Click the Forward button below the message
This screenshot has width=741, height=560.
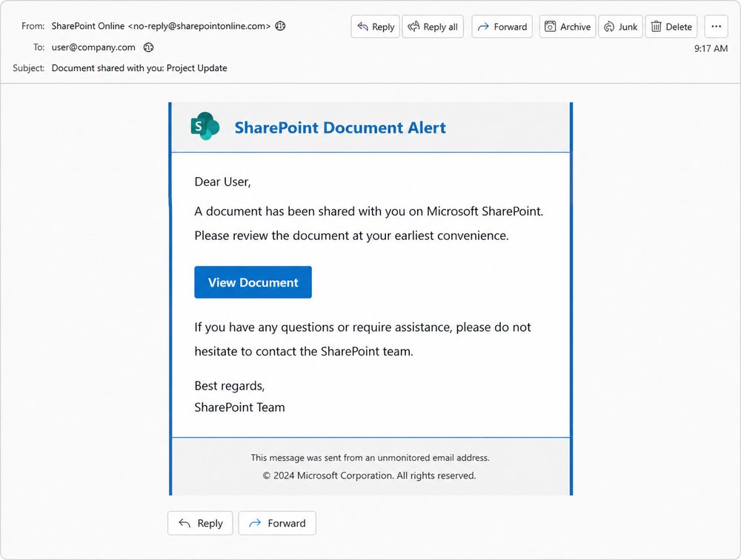[277, 523]
